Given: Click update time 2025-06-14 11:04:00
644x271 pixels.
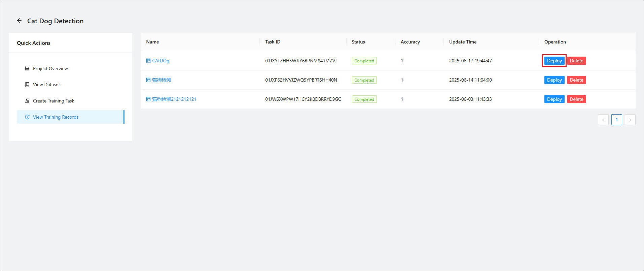Looking at the screenshot, I should click(x=470, y=80).
